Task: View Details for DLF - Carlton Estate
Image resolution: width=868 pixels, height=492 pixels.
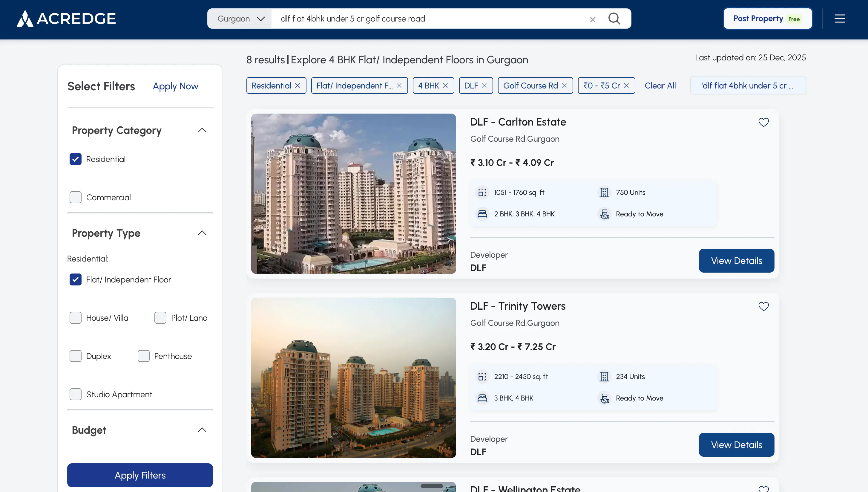Action: tap(736, 261)
